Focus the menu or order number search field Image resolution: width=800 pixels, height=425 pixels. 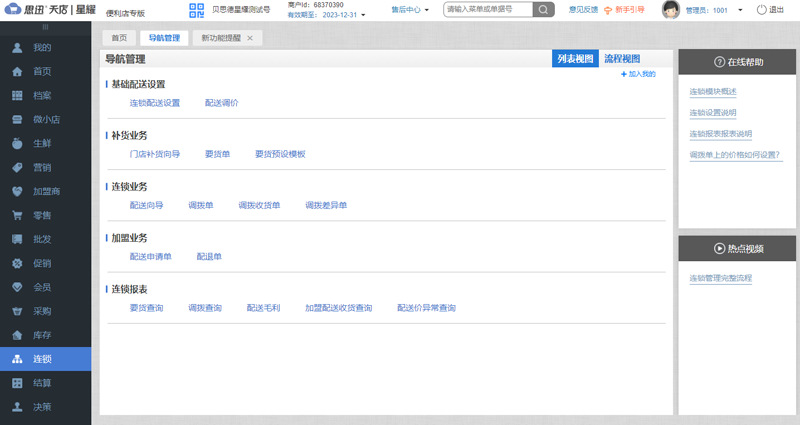click(488, 9)
